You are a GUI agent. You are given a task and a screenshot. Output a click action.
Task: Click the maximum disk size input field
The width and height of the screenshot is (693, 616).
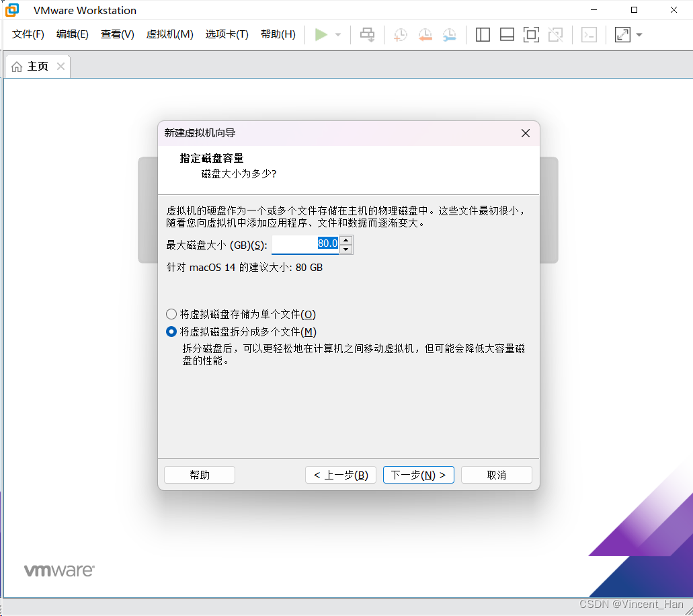point(305,244)
